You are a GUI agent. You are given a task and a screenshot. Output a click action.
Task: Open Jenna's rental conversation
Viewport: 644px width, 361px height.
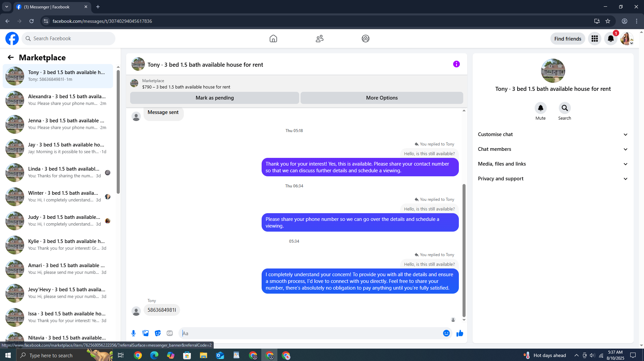pos(58,124)
